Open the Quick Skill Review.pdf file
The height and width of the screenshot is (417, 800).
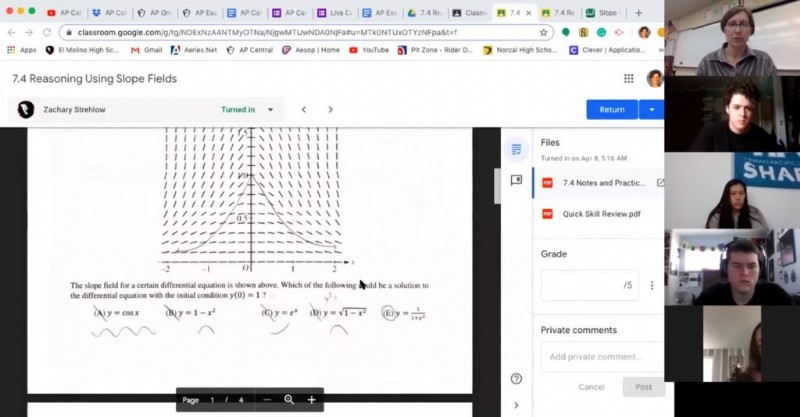click(600, 214)
